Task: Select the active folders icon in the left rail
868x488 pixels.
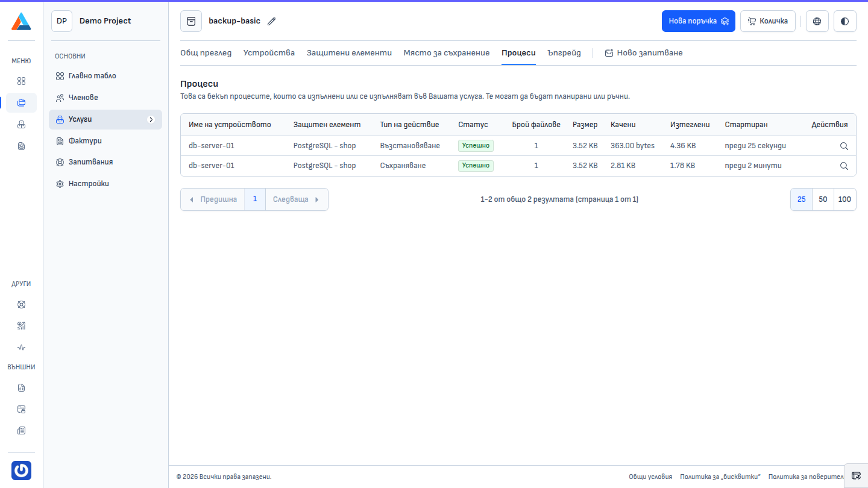Action: 21,103
